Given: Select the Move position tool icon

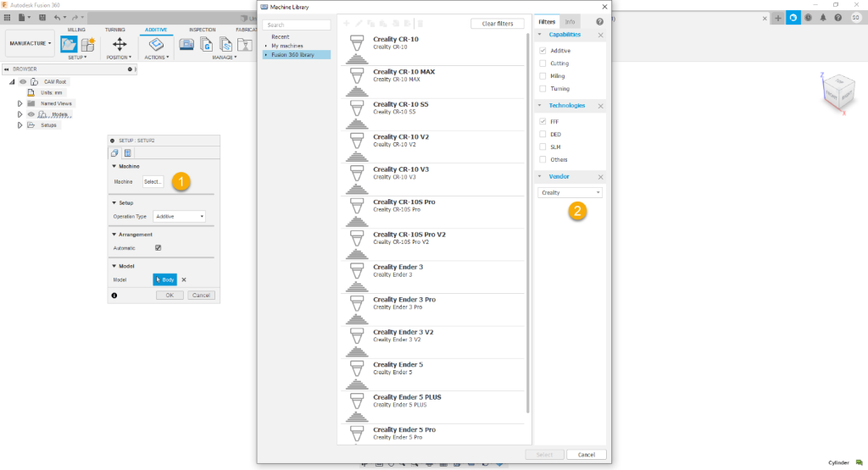Looking at the screenshot, I should pos(119,45).
